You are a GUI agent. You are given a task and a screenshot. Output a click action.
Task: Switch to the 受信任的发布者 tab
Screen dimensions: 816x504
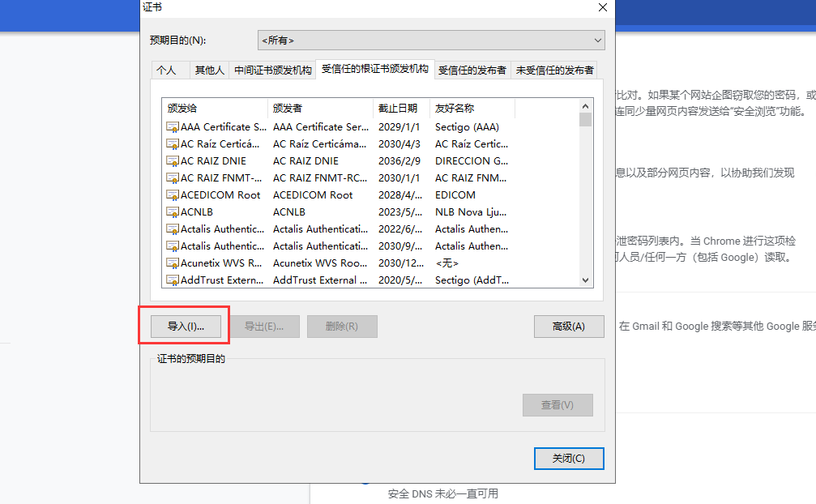pos(472,70)
